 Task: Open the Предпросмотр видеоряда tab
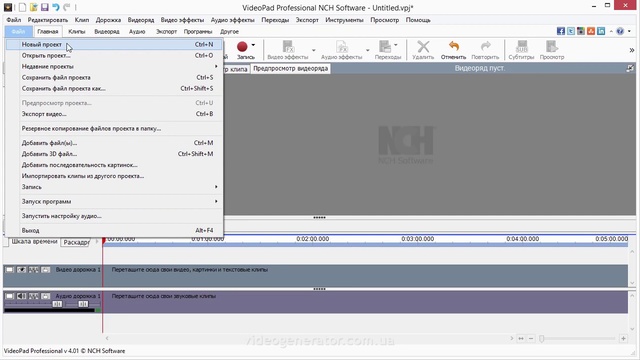(x=291, y=68)
